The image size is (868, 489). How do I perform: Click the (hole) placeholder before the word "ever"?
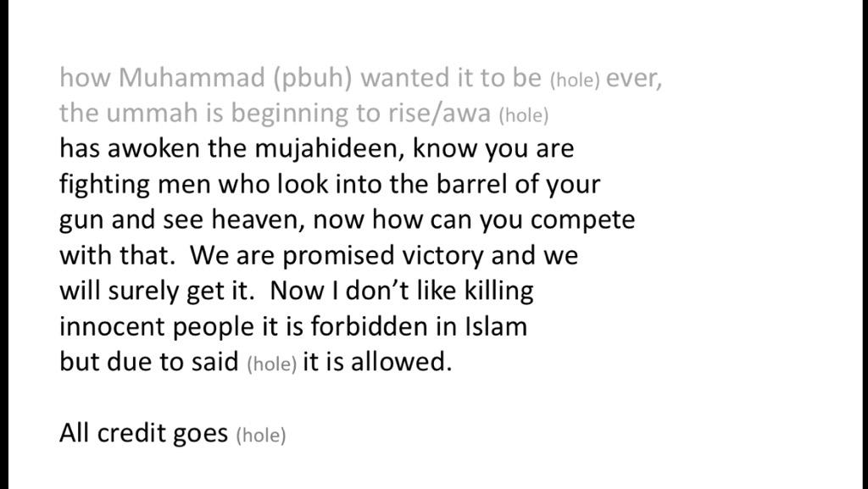(575, 81)
